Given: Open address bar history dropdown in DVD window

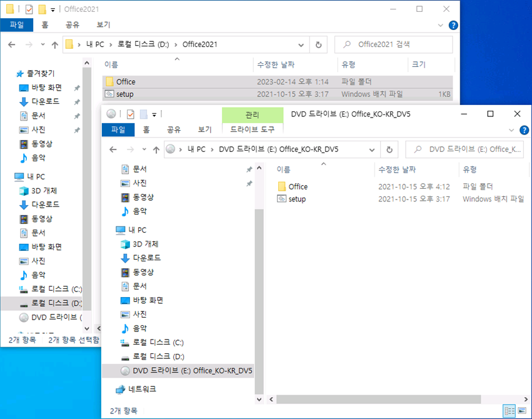Looking at the screenshot, I should [x=372, y=149].
